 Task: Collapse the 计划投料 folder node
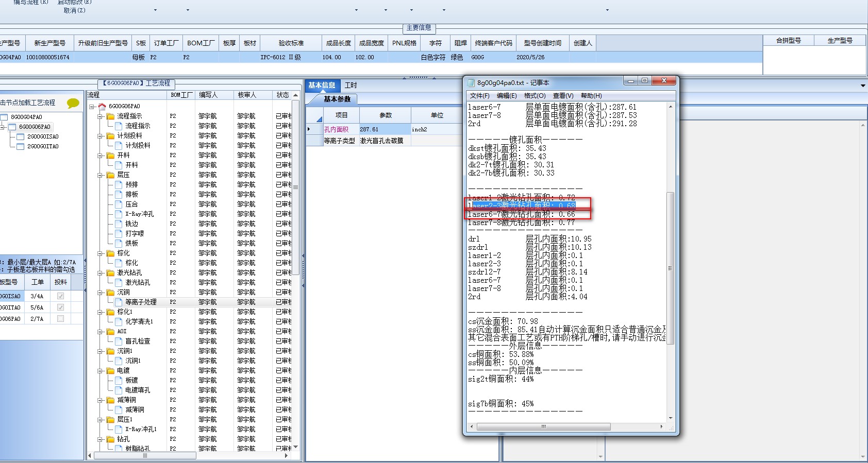click(101, 136)
